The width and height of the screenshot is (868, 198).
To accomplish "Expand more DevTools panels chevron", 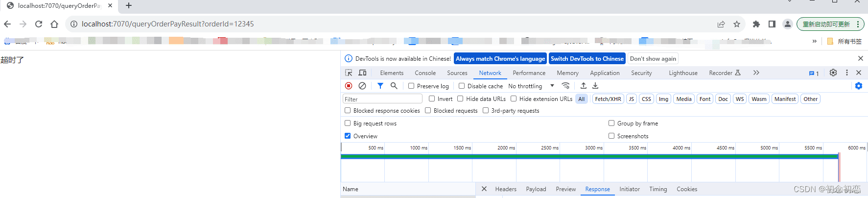I will [x=756, y=73].
